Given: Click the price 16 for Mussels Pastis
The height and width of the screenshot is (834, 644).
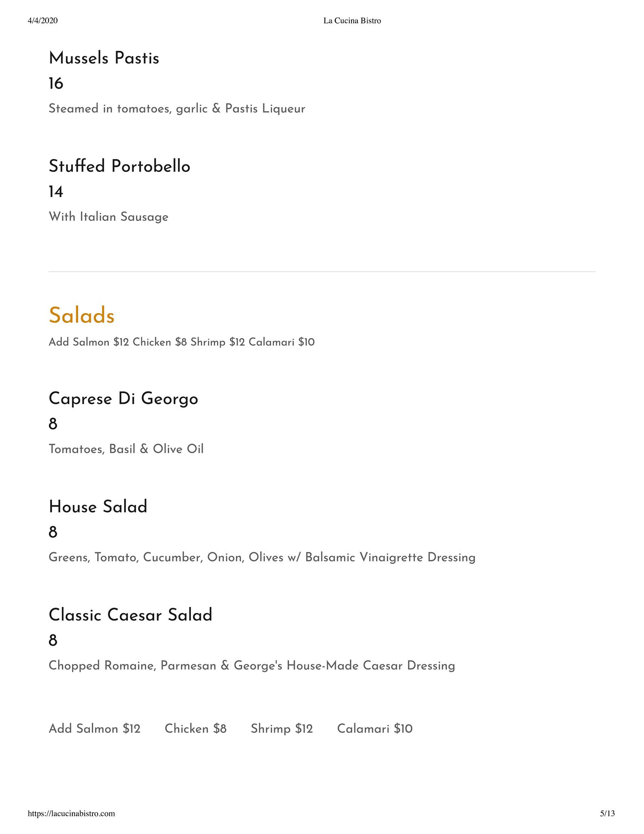Looking at the screenshot, I should point(56,84).
